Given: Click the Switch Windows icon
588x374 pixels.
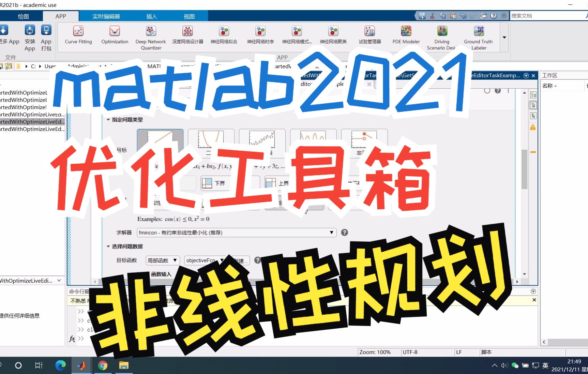Looking at the screenshot, I should (x=483, y=16).
